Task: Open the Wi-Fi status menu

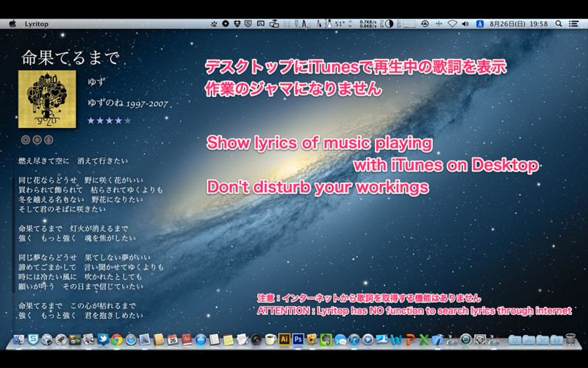Action: point(452,24)
